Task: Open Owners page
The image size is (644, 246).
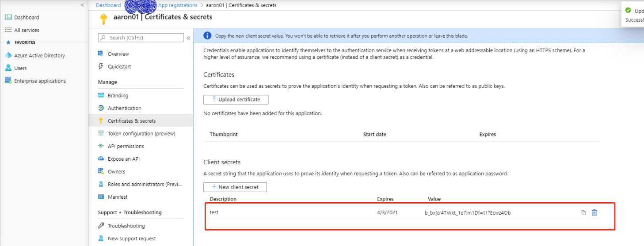Action: (x=116, y=172)
